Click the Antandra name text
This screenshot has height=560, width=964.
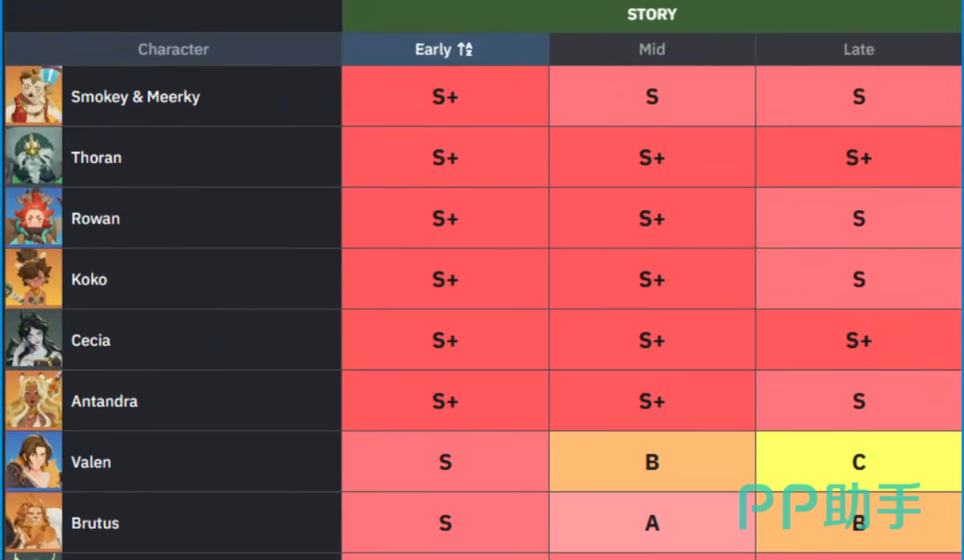[105, 401]
